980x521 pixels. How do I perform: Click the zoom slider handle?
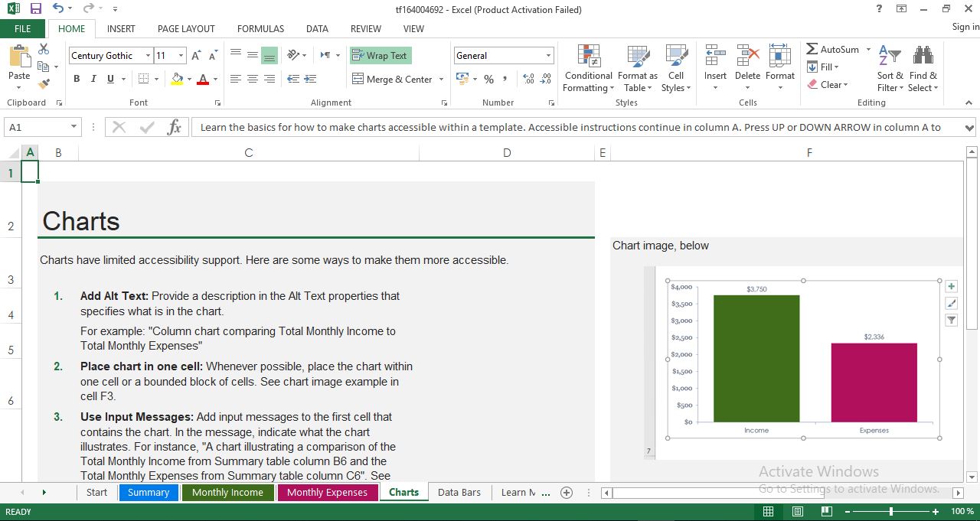click(891, 511)
